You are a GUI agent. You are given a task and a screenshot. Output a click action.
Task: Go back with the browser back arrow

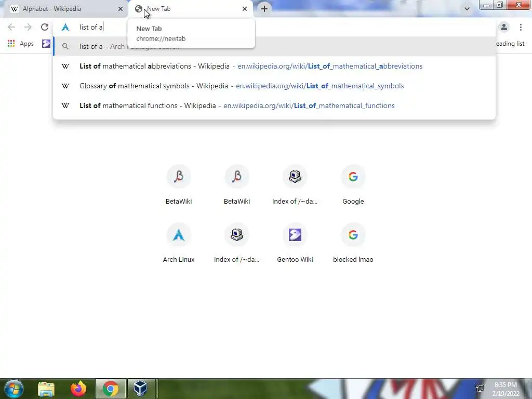click(11, 27)
